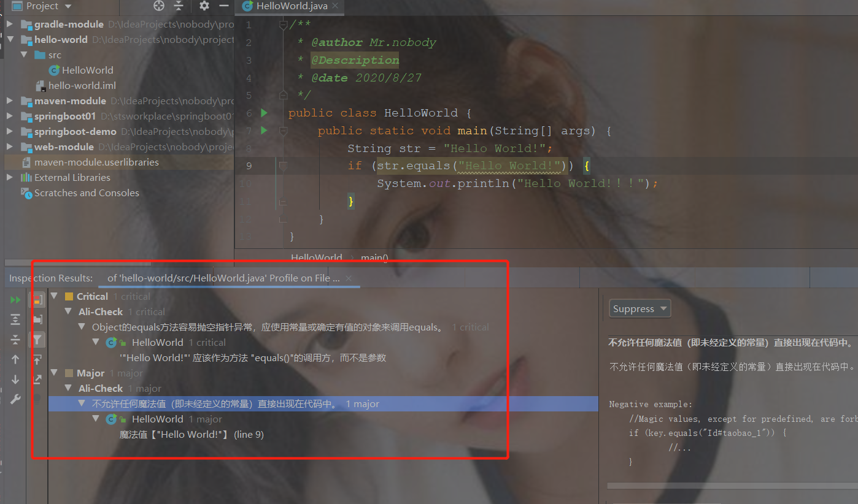Toggle fold marker at comment end line 5
Screen dimensions: 858x504
[283, 95]
